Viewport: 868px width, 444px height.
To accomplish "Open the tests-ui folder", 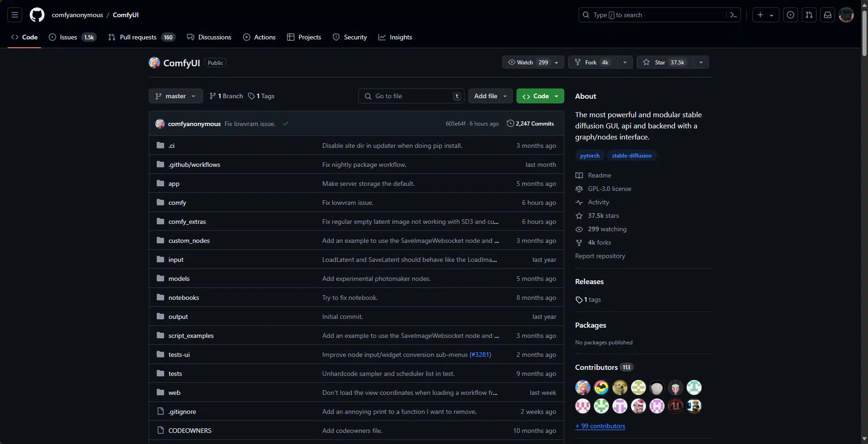I will click(179, 355).
